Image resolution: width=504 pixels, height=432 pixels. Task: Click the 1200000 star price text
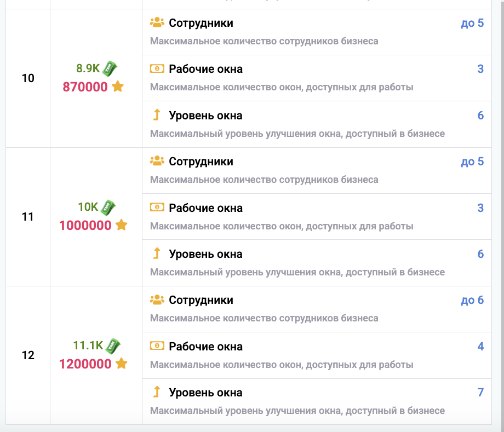[85, 364]
